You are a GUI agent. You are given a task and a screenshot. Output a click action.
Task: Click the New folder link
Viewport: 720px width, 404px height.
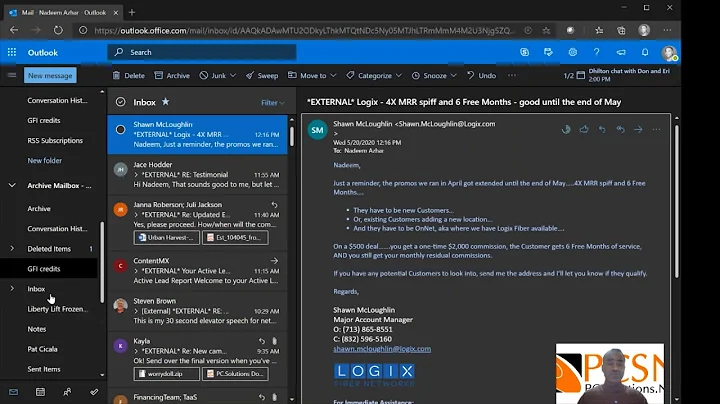point(45,160)
